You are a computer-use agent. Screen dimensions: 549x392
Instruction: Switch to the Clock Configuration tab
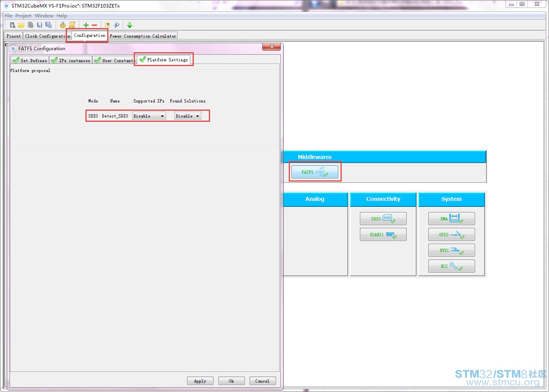(x=47, y=36)
